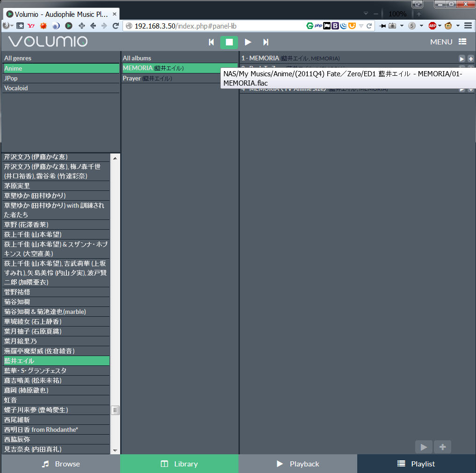Click the Volumio logo
476x473 pixels.
click(x=48, y=41)
